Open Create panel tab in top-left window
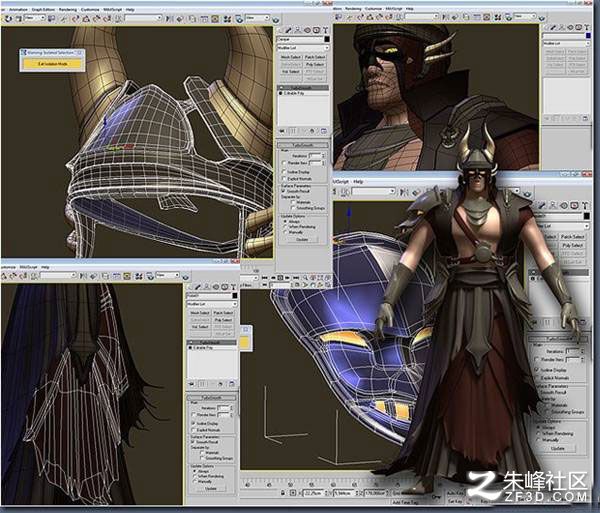Image resolution: width=600 pixels, height=513 pixels. pos(280,30)
